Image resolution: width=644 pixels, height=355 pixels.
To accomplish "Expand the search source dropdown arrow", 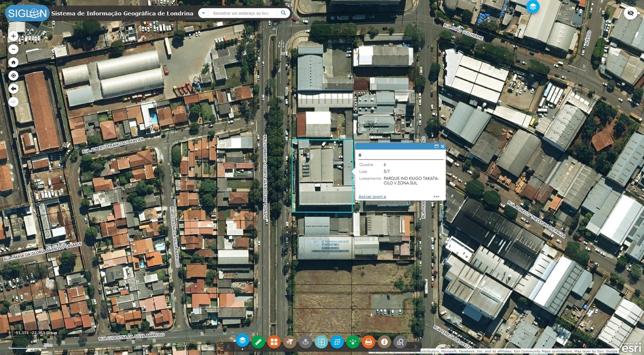I will [x=204, y=13].
